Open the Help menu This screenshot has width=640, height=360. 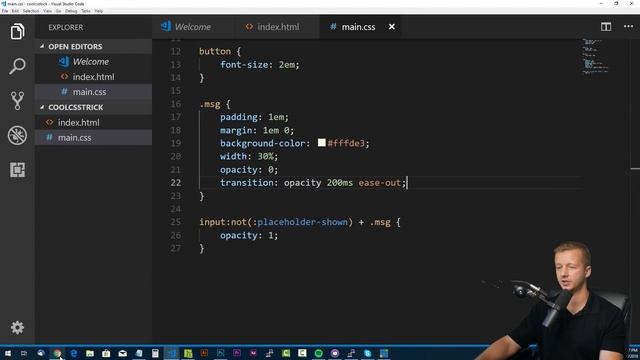[x=99, y=11]
